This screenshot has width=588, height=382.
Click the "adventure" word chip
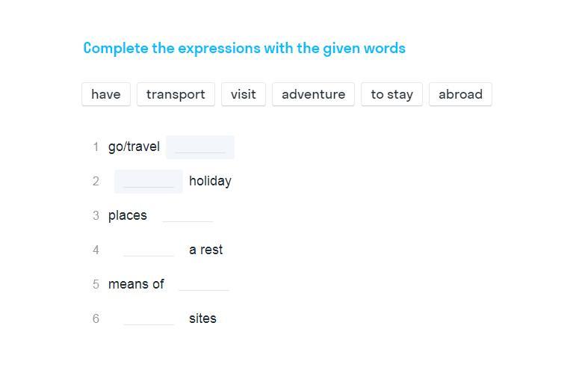point(313,94)
